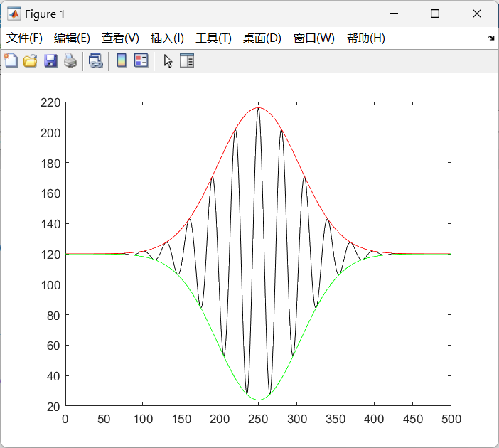Print the figure with the printer icon
This screenshot has height=448, width=499.
pos(70,60)
